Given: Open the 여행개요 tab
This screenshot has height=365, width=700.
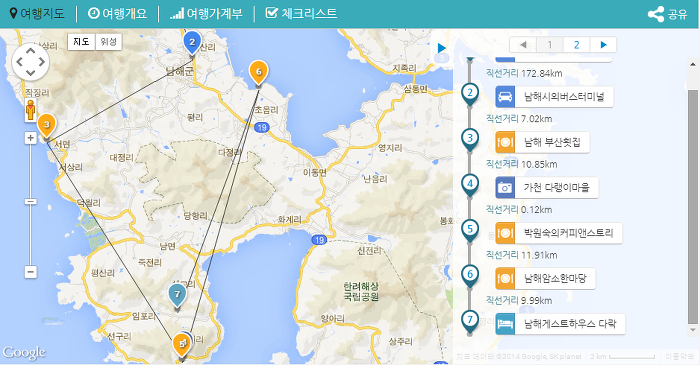Looking at the screenshot, I should (117, 13).
